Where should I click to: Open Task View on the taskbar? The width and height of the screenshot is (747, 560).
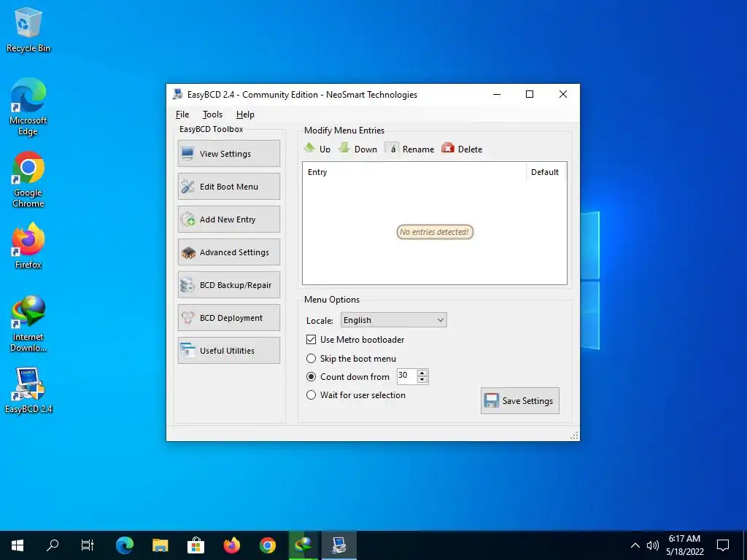click(88, 545)
